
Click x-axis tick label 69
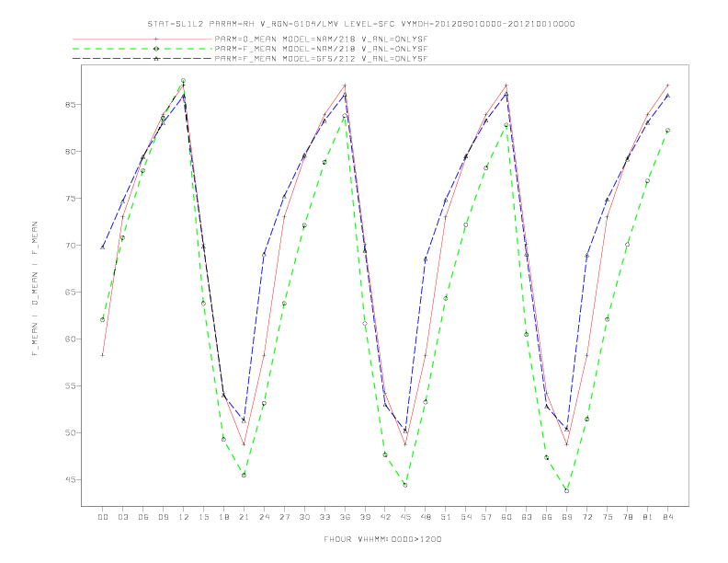click(567, 517)
